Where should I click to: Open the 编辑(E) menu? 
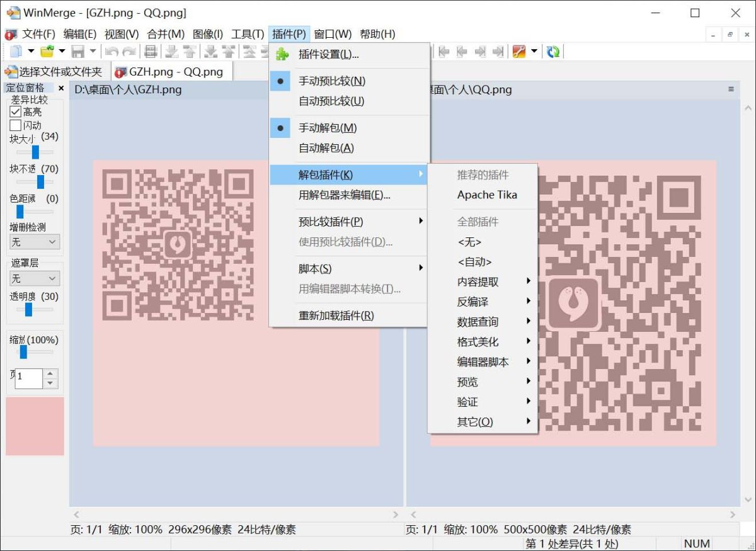pos(80,34)
